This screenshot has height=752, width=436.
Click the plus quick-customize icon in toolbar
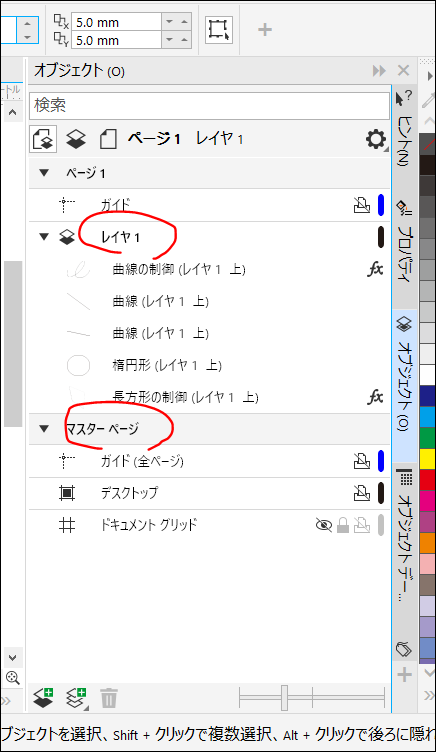265,30
